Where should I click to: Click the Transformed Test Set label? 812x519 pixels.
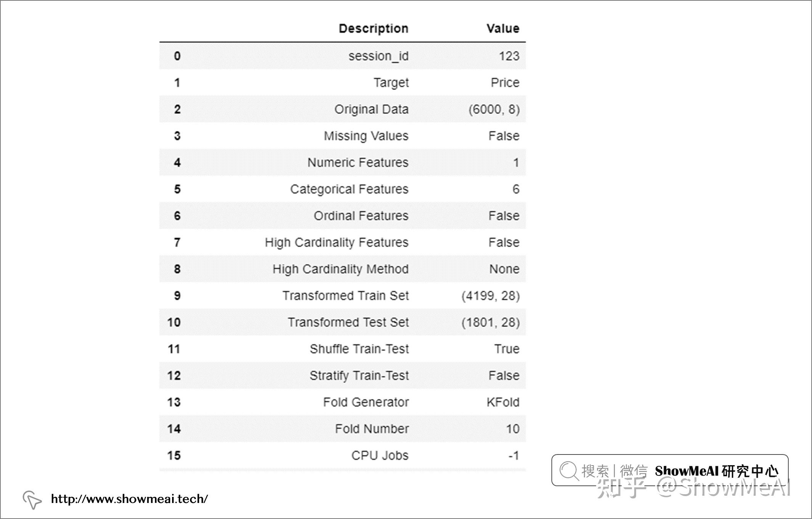pyautogui.click(x=348, y=322)
